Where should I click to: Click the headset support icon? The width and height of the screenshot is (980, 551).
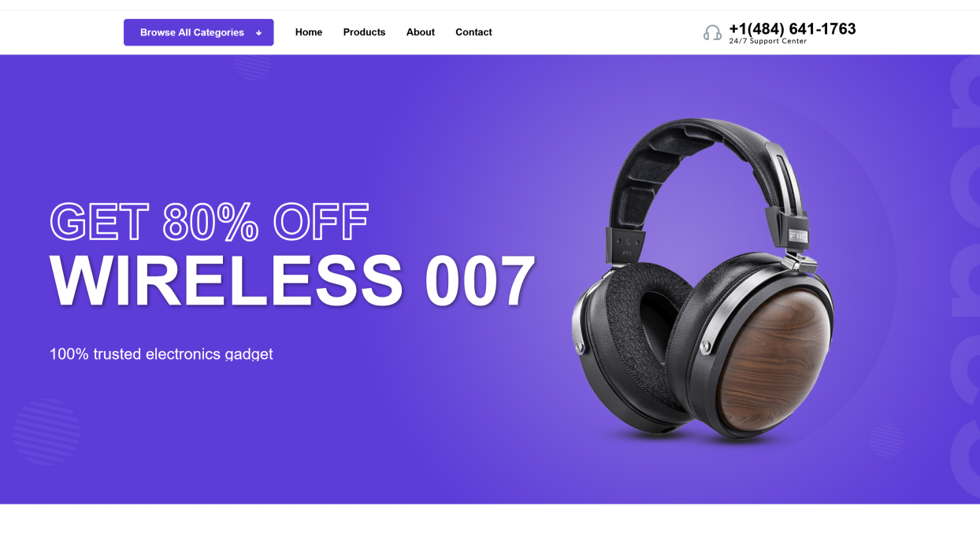tap(712, 32)
